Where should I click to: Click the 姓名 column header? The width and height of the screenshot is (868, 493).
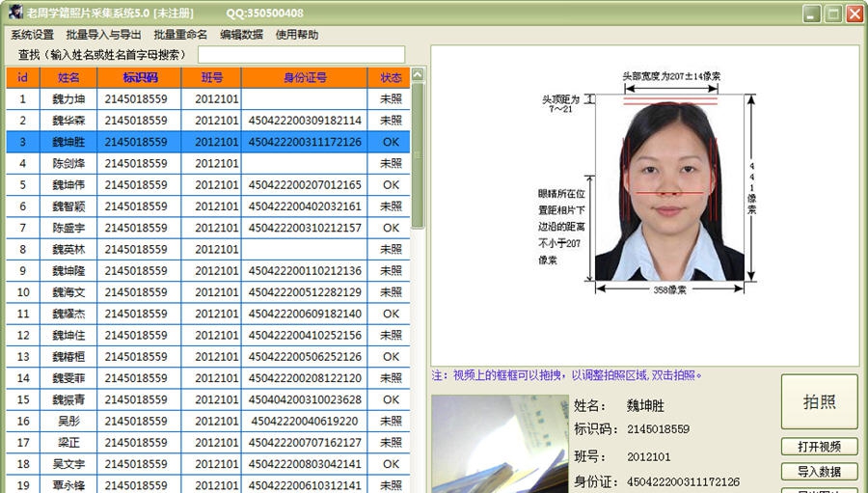(68, 77)
